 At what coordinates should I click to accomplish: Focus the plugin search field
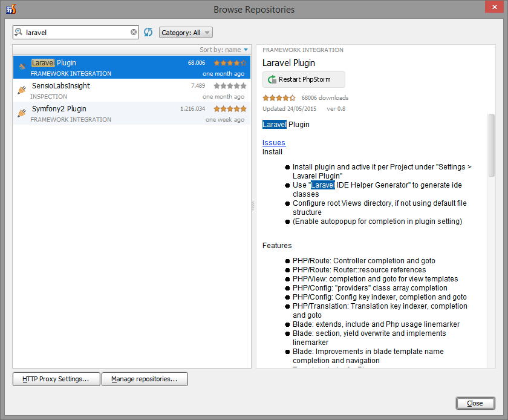pos(76,33)
